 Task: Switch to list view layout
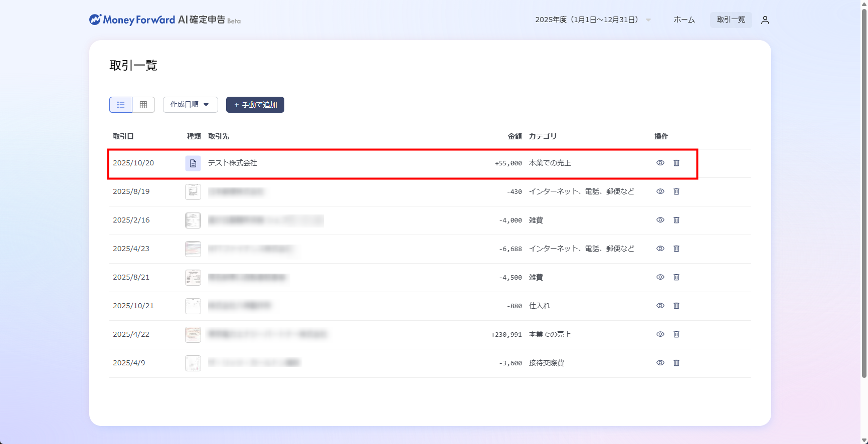(x=121, y=105)
